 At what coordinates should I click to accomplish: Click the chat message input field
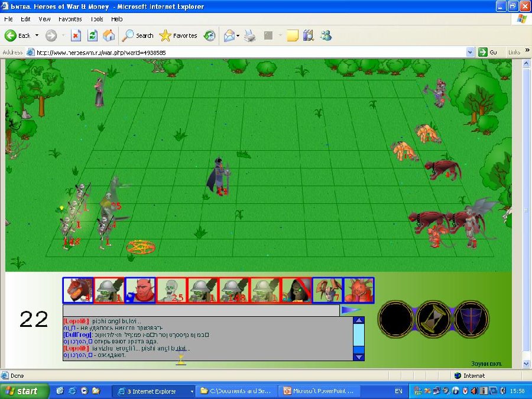click(x=201, y=310)
